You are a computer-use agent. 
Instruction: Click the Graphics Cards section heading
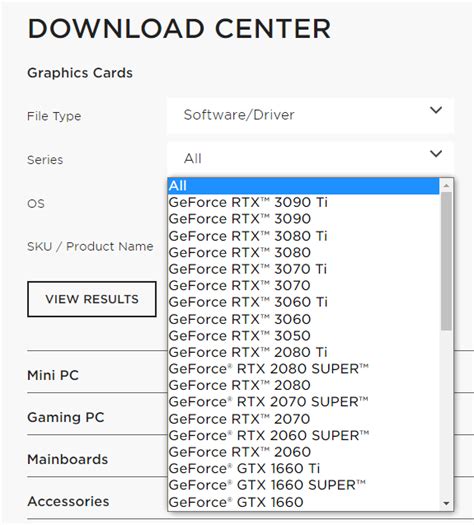(x=80, y=73)
